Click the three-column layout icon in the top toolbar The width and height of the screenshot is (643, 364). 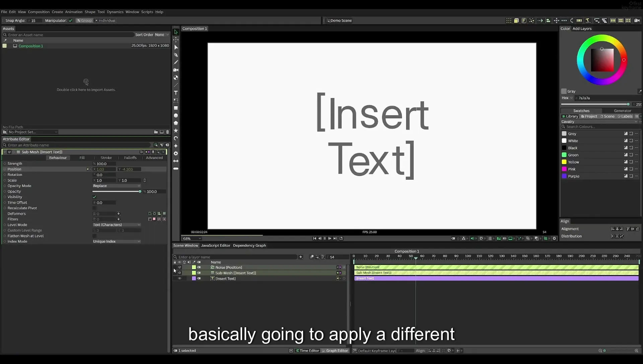613,21
